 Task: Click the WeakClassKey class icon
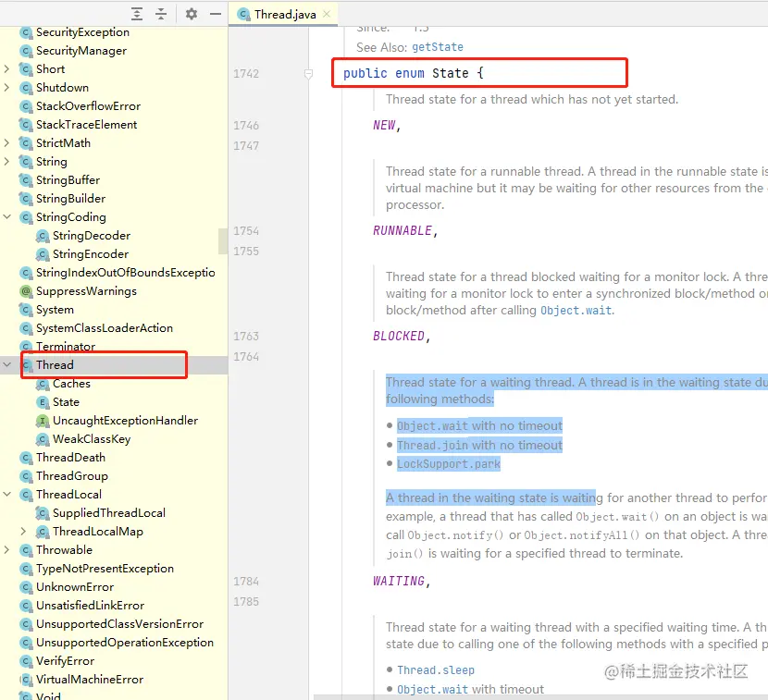click(43, 439)
